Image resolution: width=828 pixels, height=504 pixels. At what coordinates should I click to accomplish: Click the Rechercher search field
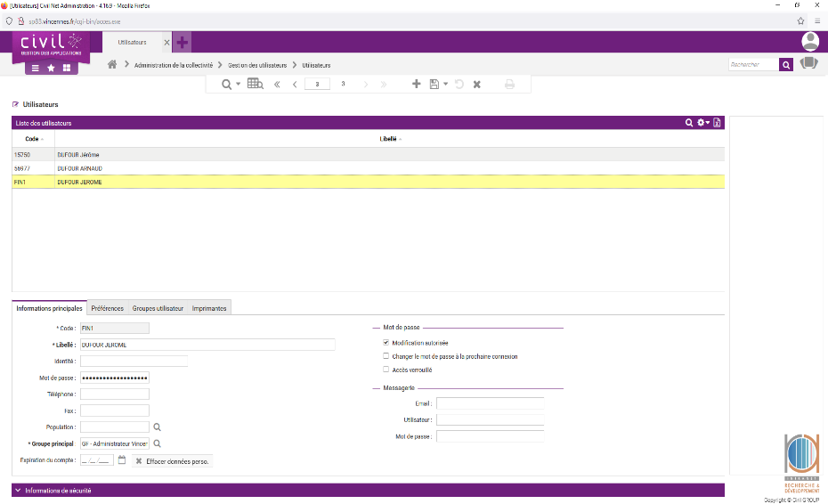coord(753,64)
